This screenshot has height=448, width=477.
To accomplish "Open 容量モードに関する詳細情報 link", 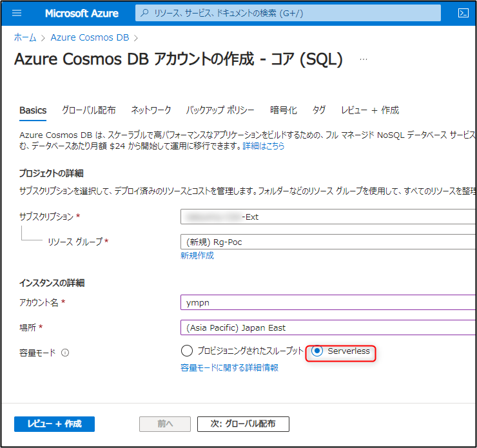I will point(229,367).
